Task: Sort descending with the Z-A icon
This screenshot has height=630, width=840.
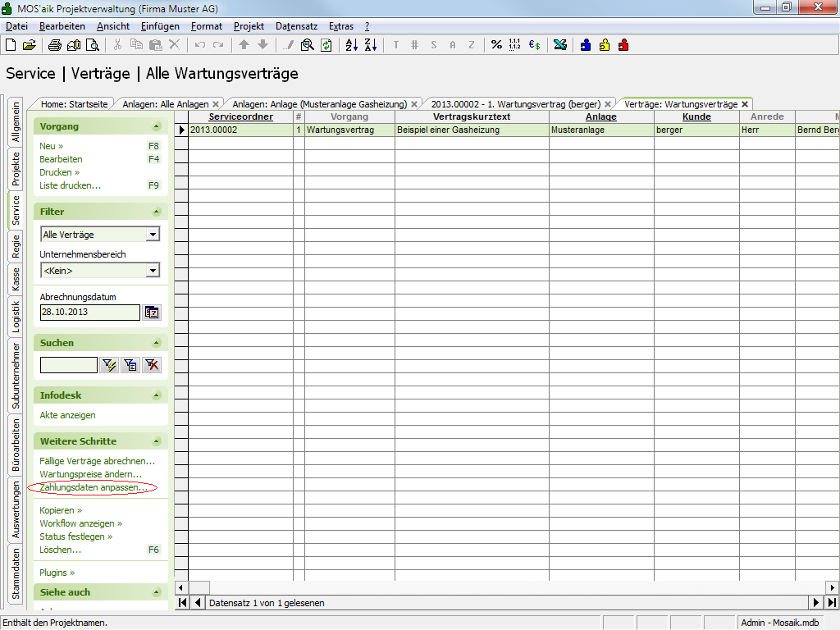Action: point(371,45)
